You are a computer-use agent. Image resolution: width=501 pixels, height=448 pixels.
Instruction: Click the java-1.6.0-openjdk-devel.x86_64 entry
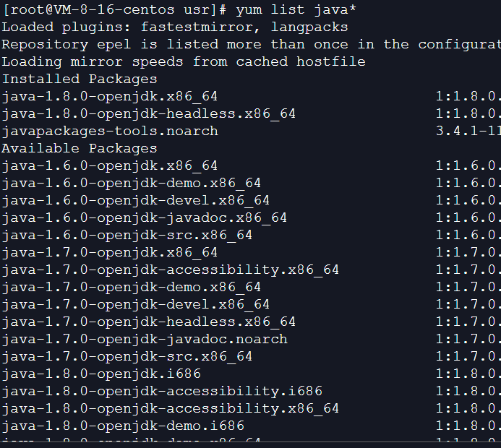click(135, 200)
